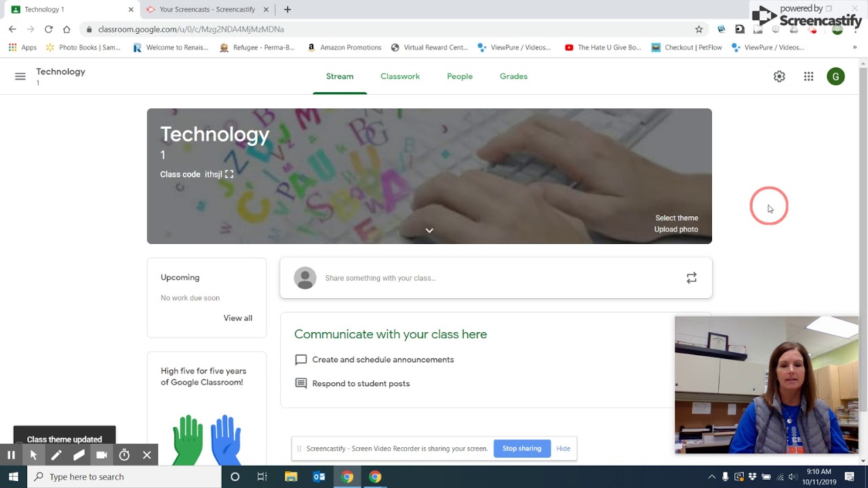Close the Screencastify drawing toolbar

146,455
